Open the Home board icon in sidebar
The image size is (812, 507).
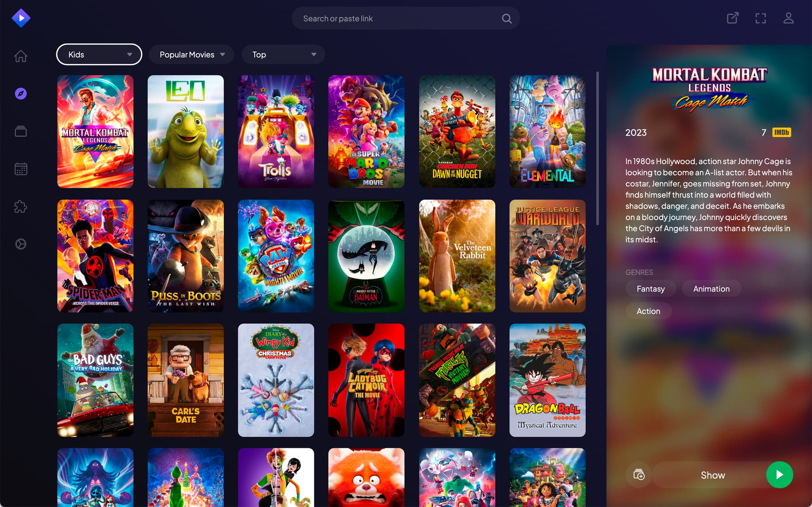coord(21,56)
